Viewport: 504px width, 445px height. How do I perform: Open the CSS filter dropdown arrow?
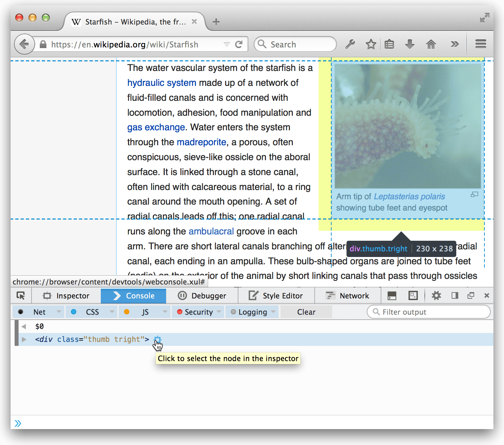pyautogui.click(x=112, y=312)
